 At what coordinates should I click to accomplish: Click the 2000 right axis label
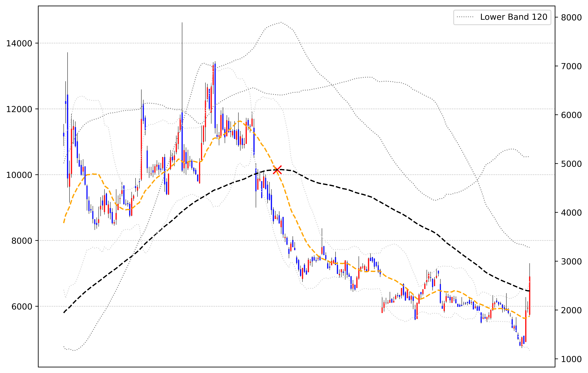[x=571, y=310]
